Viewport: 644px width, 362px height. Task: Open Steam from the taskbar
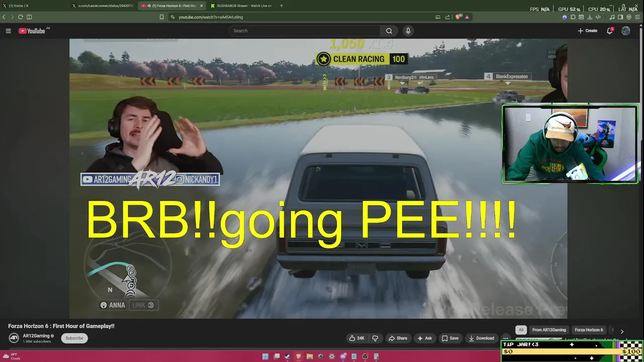[287, 356]
